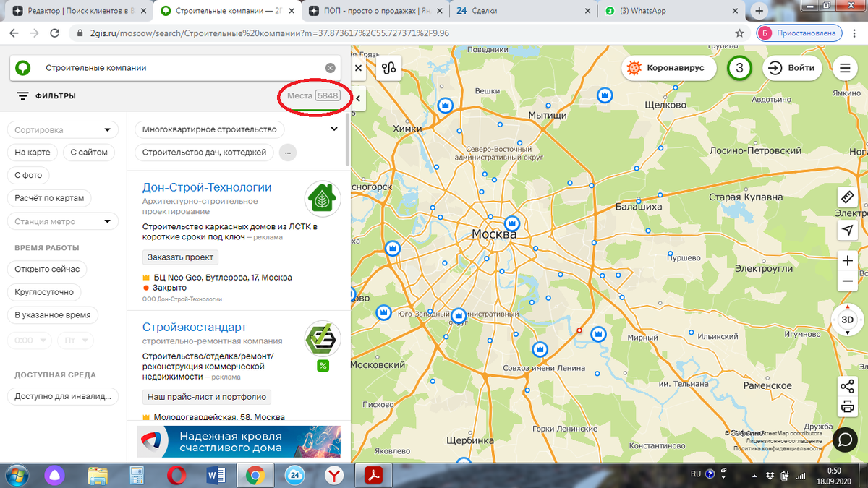This screenshot has height=488, width=868.
Task: Click the Стройэкостандарт company logo
Action: coord(323,338)
